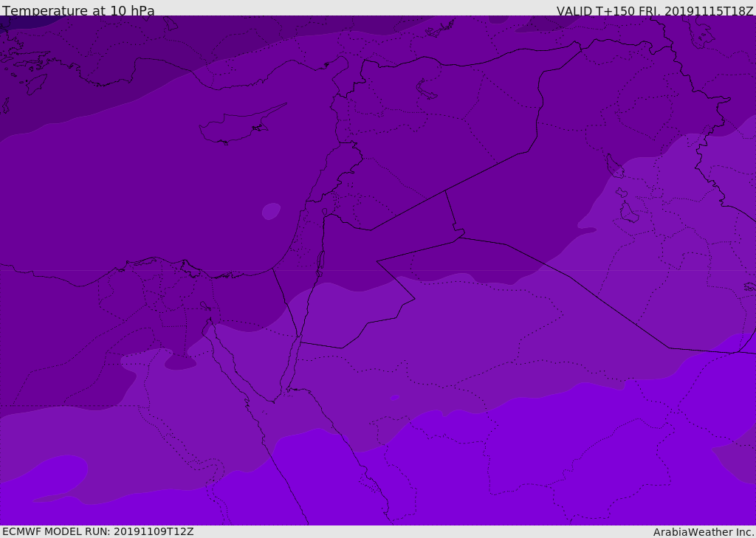The image size is (756, 538).
Task: Click the 'VALID T+150 FRI. 20191115T18Z' label
Action: (x=655, y=11)
